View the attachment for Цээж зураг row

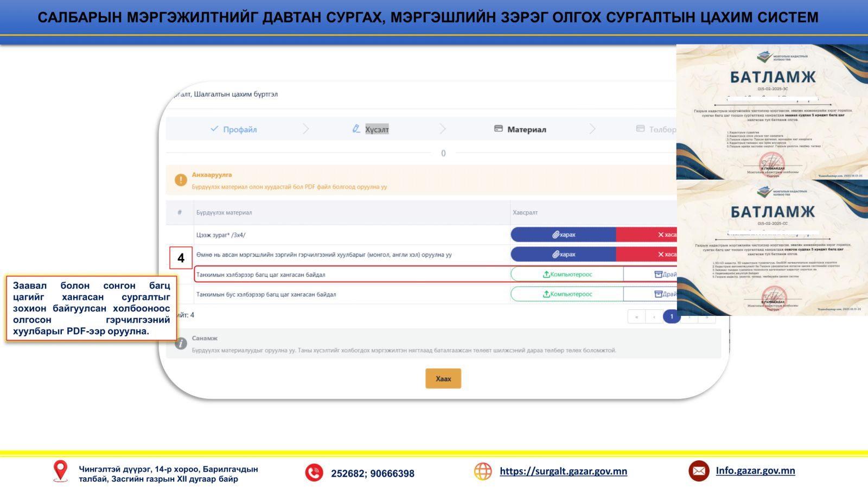tap(564, 235)
